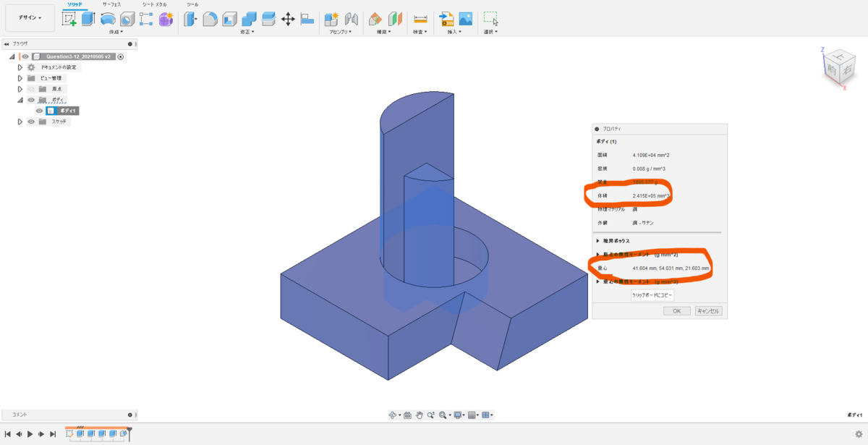The width and height of the screenshot is (868, 445).
Task: Select the Press Pull tool
Action: tap(191, 20)
